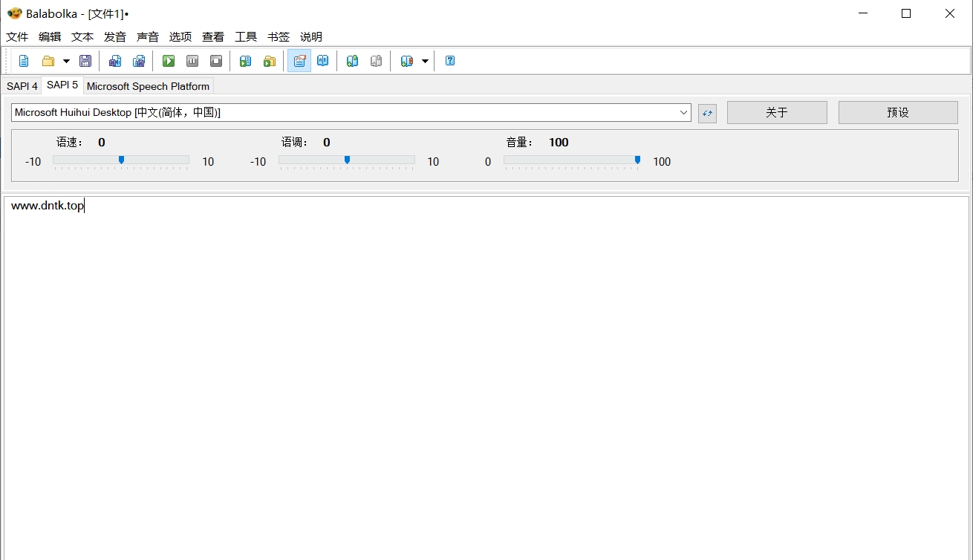Open a file using the folder icon
The height and width of the screenshot is (560, 973).
coord(48,61)
